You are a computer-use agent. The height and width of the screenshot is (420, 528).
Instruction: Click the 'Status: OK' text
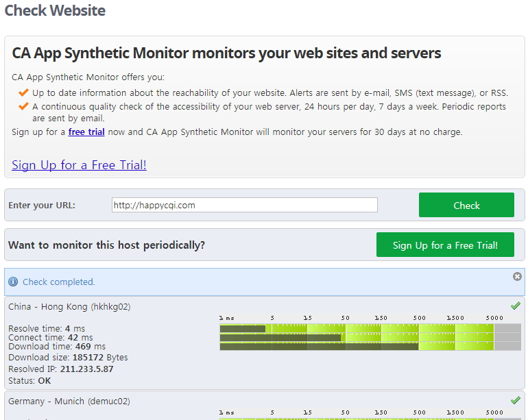point(29,381)
